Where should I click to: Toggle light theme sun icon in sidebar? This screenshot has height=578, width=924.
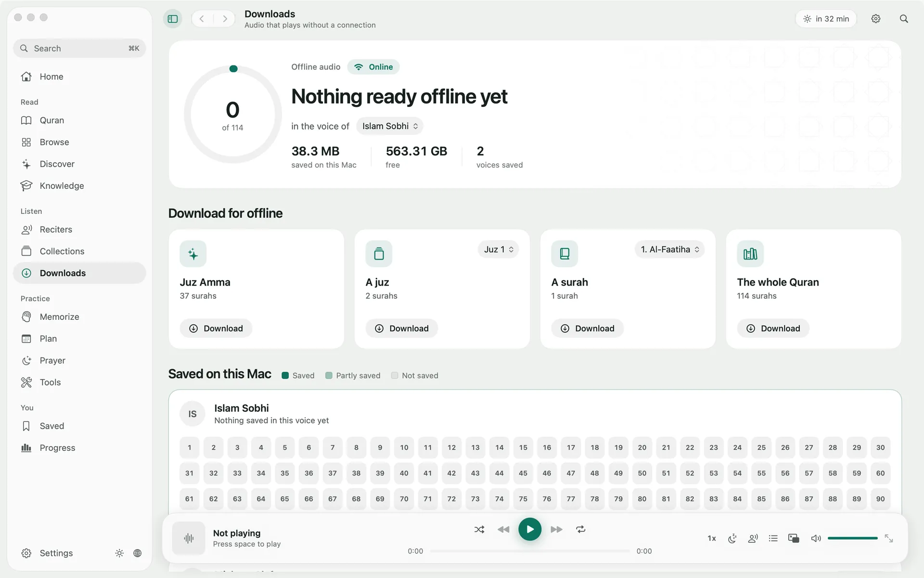pyautogui.click(x=119, y=553)
